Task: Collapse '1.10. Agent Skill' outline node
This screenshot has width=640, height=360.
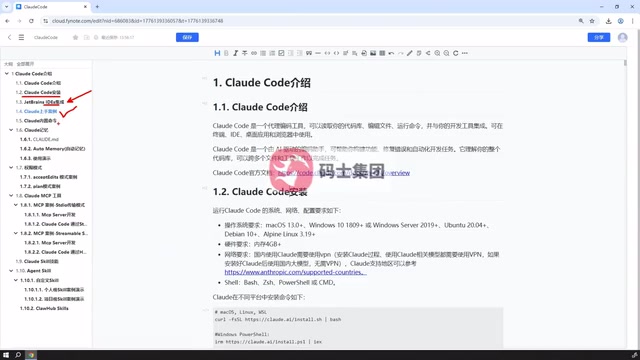Action: pyautogui.click(x=11, y=271)
